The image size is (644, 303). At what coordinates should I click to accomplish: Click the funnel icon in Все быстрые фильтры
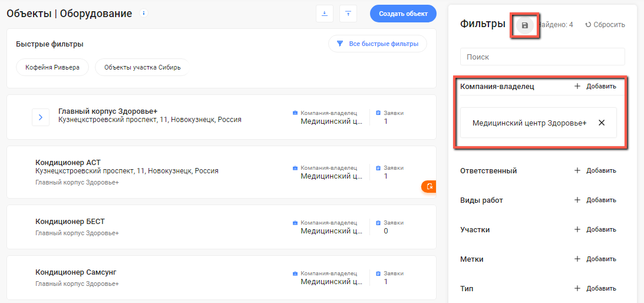click(x=339, y=44)
